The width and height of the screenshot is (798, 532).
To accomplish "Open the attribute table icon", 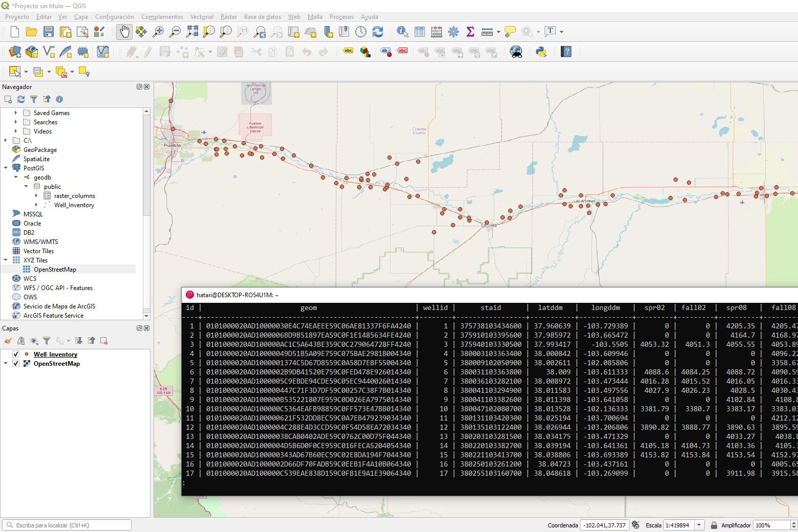I will click(x=420, y=32).
